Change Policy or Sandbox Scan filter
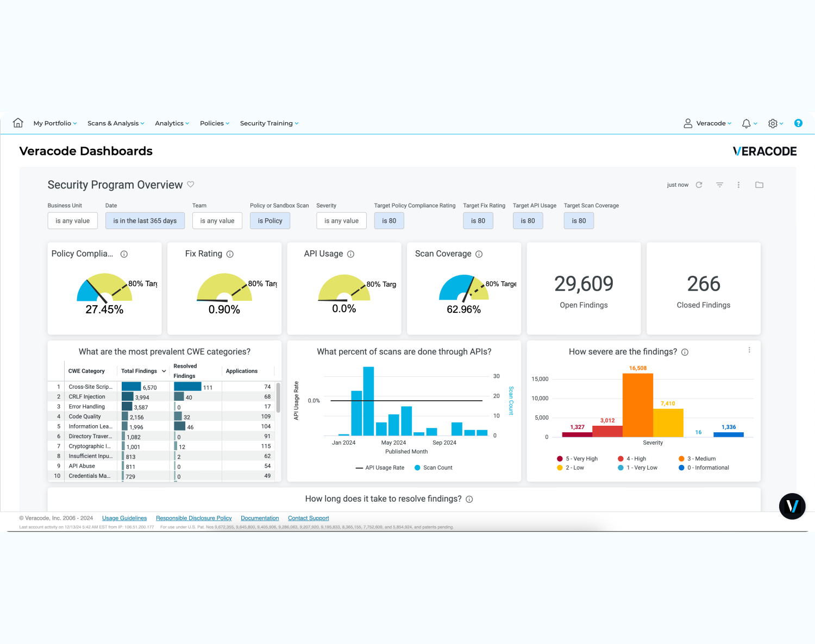This screenshot has height=644, width=815. pyautogui.click(x=270, y=221)
